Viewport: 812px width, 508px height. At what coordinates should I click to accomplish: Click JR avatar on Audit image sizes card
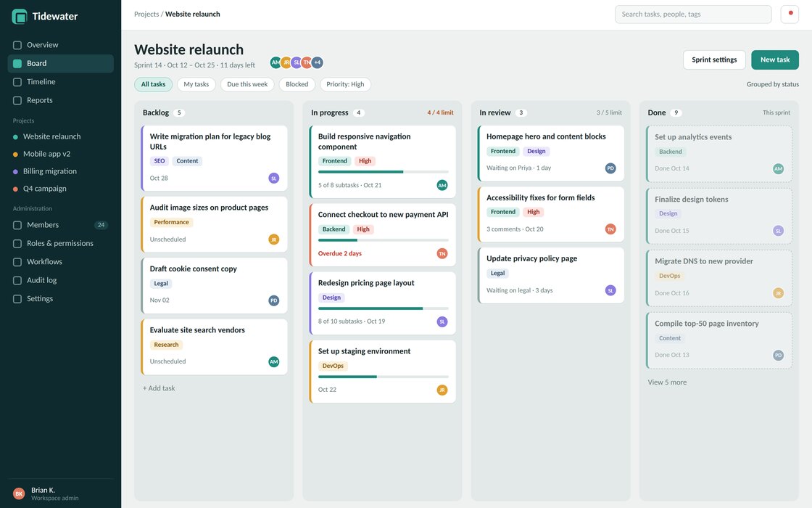pyautogui.click(x=274, y=239)
